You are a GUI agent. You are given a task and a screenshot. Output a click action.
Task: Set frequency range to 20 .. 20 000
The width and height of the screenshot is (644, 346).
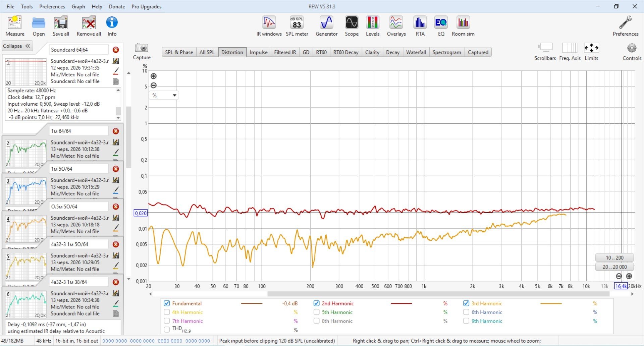pyautogui.click(x=614, y=267)
